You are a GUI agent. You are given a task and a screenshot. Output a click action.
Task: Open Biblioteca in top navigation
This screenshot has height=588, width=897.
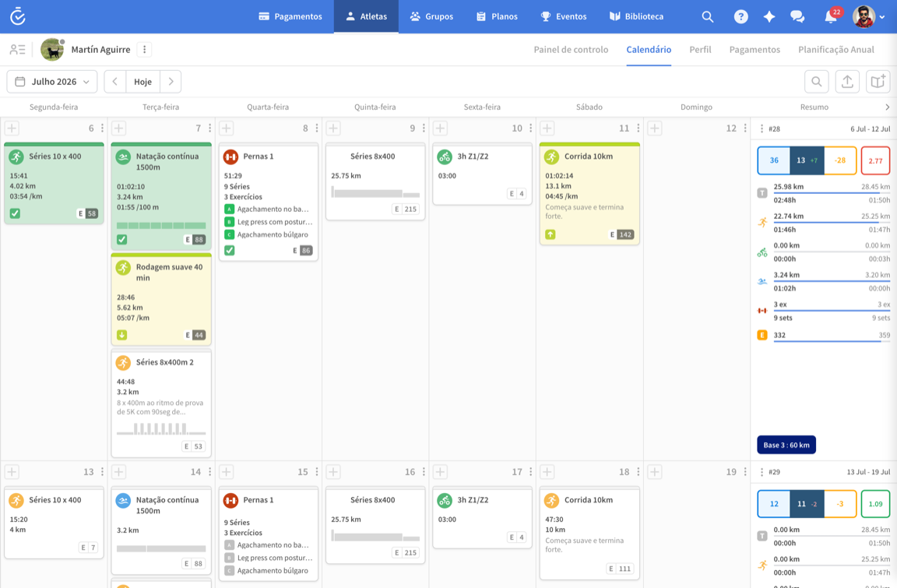(x=636, y=16)
